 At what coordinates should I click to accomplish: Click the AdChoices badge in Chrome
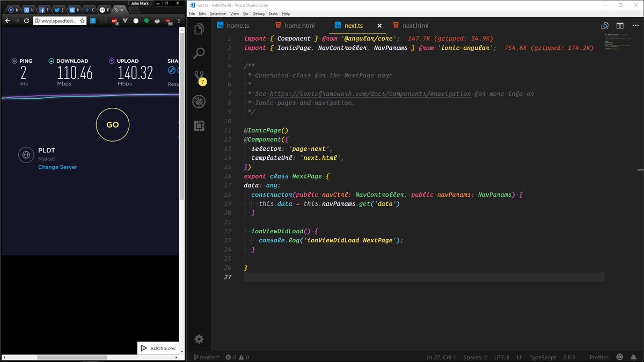coord(158,348)
